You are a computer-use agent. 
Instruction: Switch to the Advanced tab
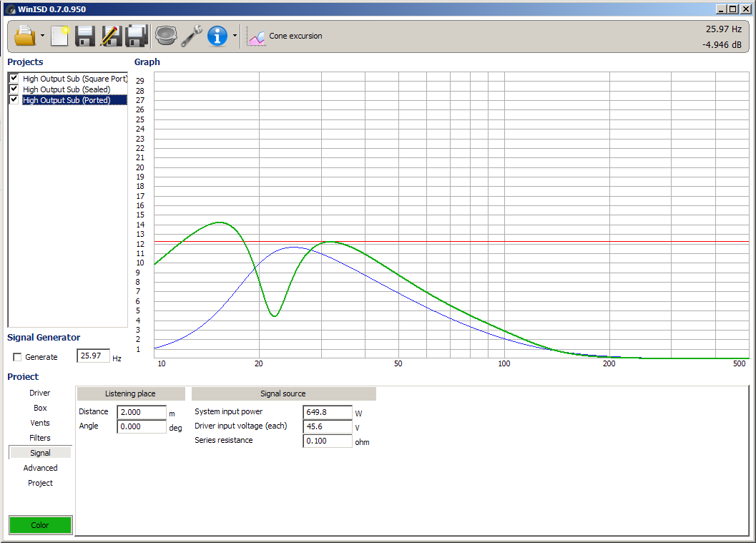[x=40, y=468]
